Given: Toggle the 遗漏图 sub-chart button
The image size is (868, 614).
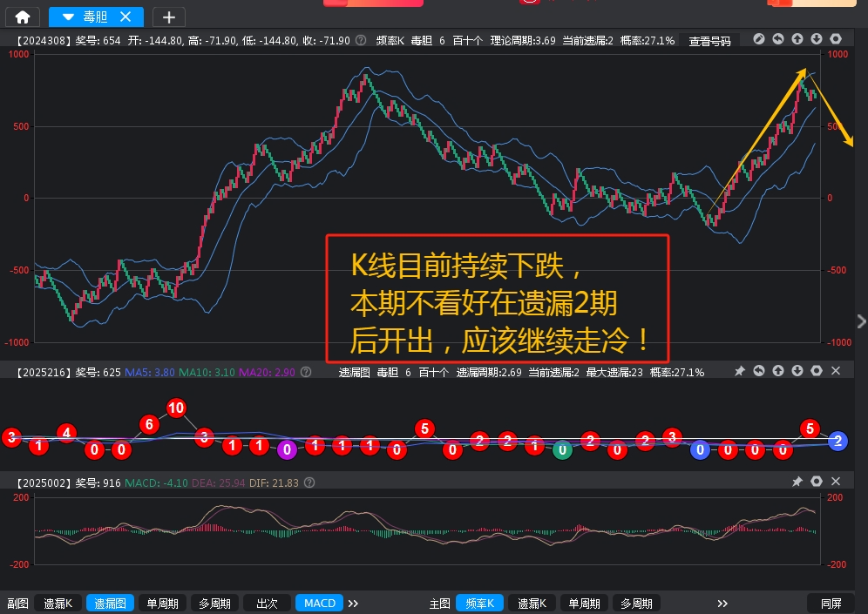Looking at the screenshot, I should click(110, 603).
